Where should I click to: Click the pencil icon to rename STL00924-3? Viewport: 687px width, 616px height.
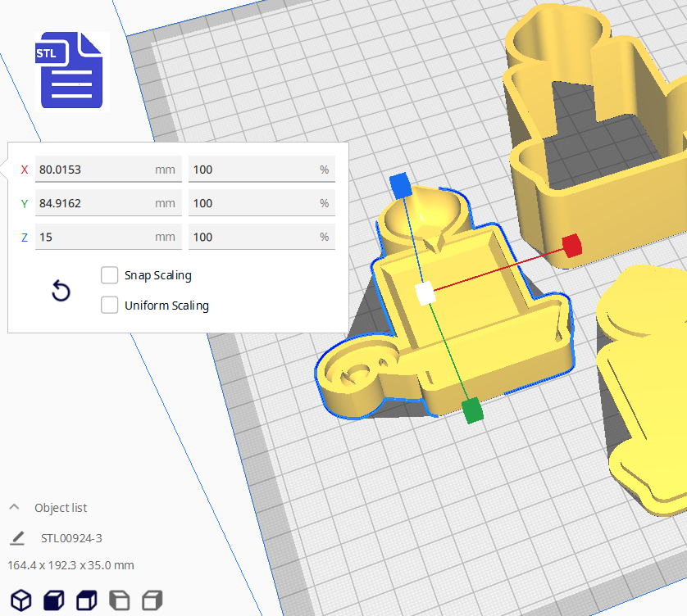17,538
